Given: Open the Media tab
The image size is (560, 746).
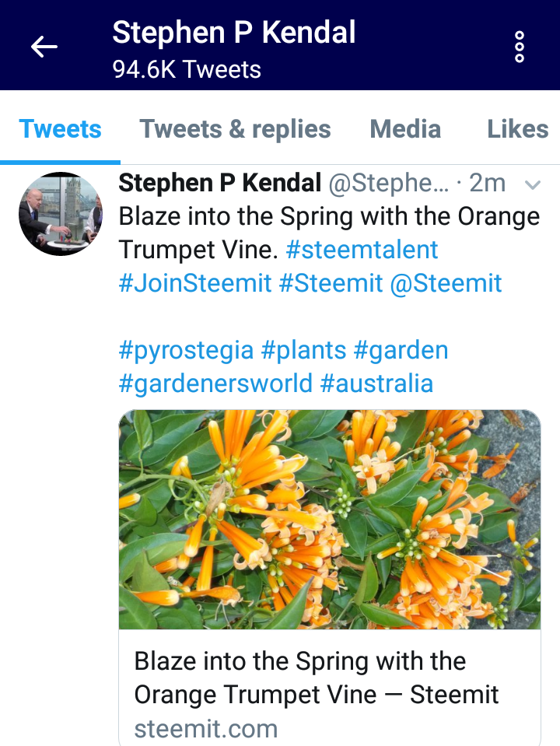Looking at the screenshot, I should coord(405,129).
